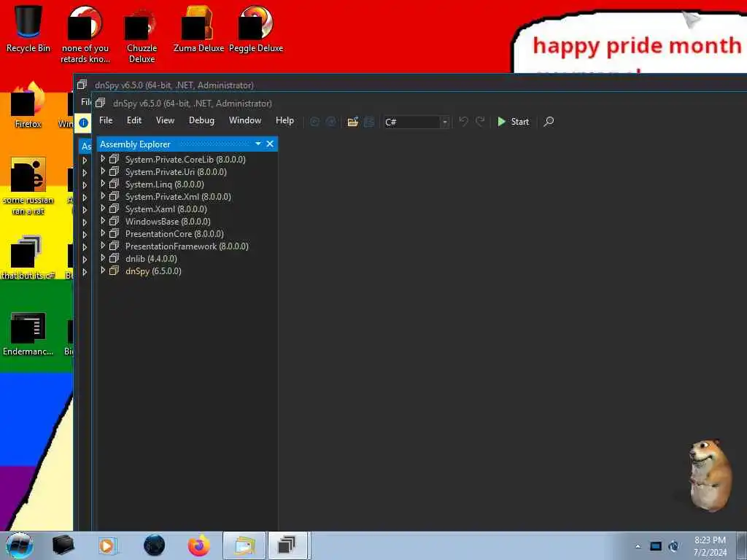Open the Window menu

click(x=245, y=120)
